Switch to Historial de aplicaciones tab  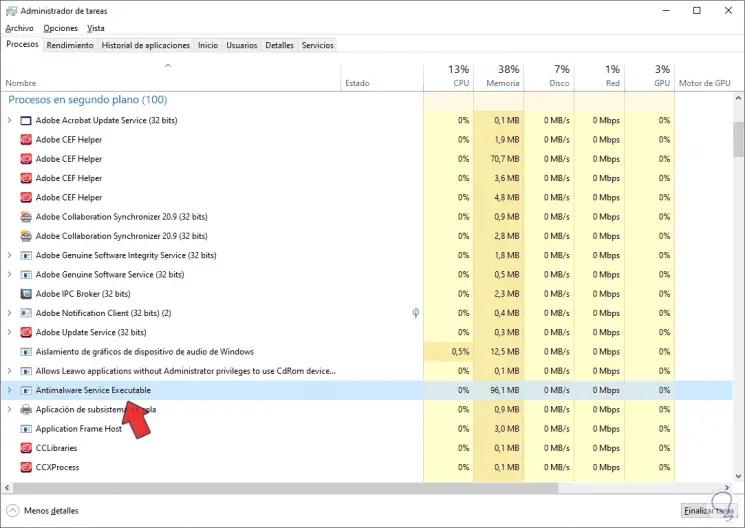(145, 45)
